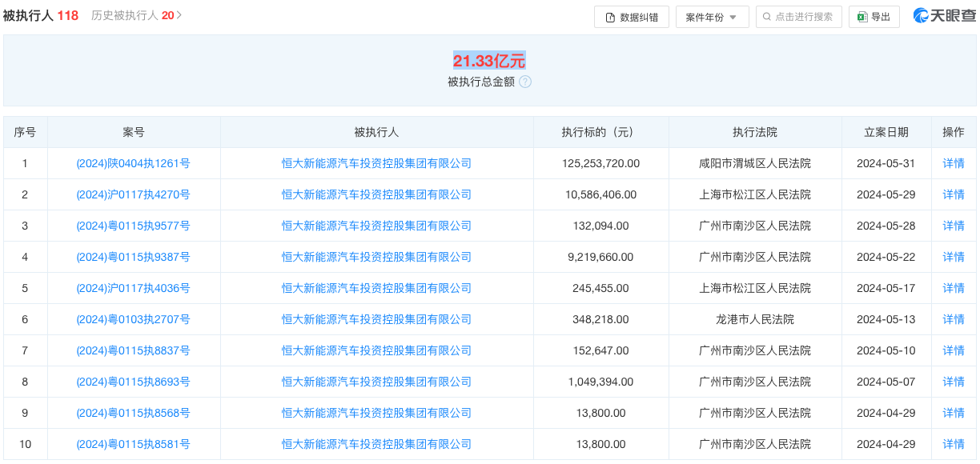Open case (2024)粤0103执2707号

point(133,319)
